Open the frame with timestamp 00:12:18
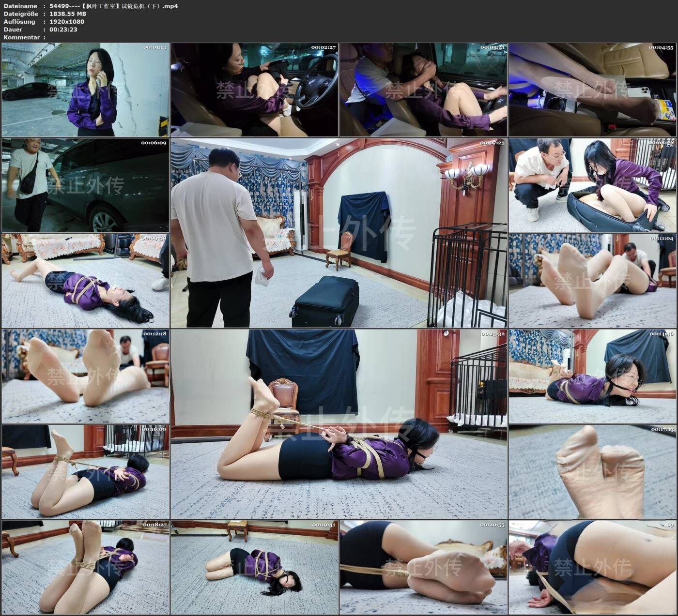The image size is (678, 616). [x=86, y=376]
